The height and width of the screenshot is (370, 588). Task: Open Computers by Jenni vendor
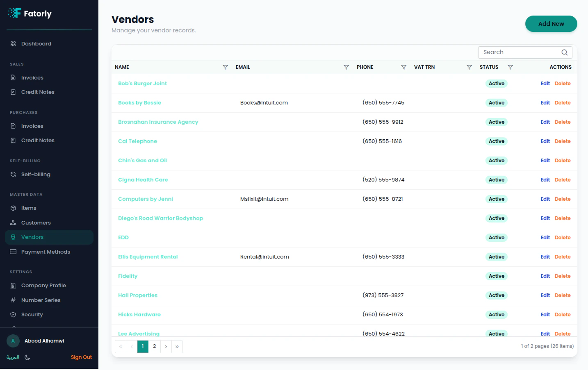[x=146, y=199]
